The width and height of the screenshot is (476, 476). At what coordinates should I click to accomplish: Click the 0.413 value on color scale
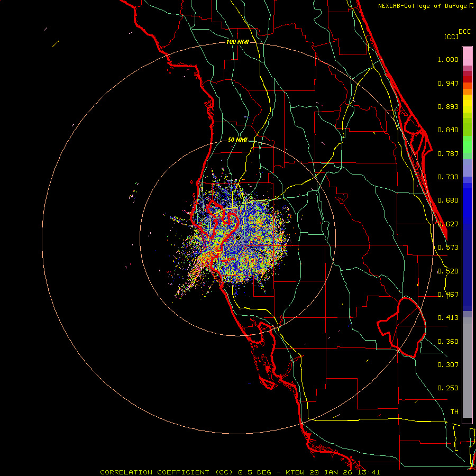448,318
